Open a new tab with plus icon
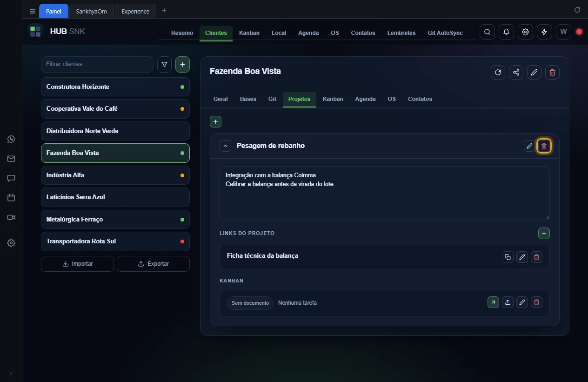 click(x=164, y=10)
